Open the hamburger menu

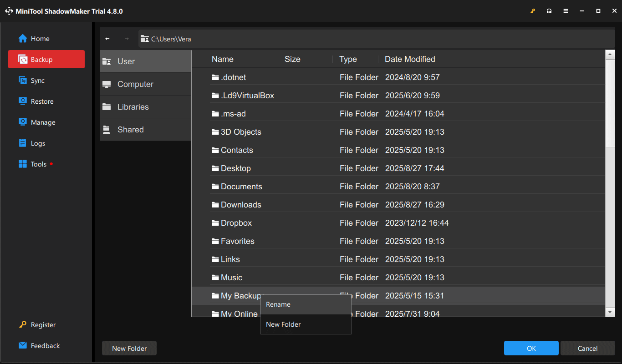[x=566, y=10]
